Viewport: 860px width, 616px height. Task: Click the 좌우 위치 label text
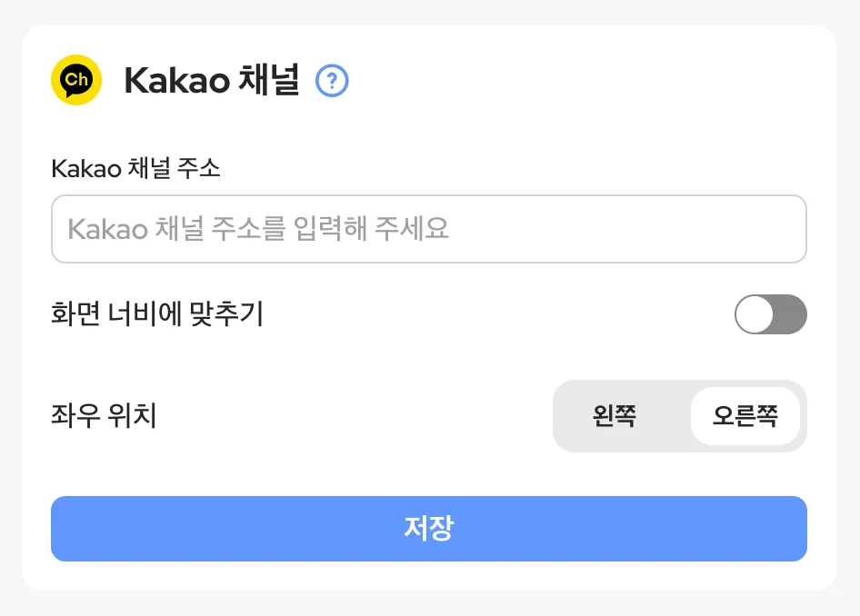pos(104,416)
